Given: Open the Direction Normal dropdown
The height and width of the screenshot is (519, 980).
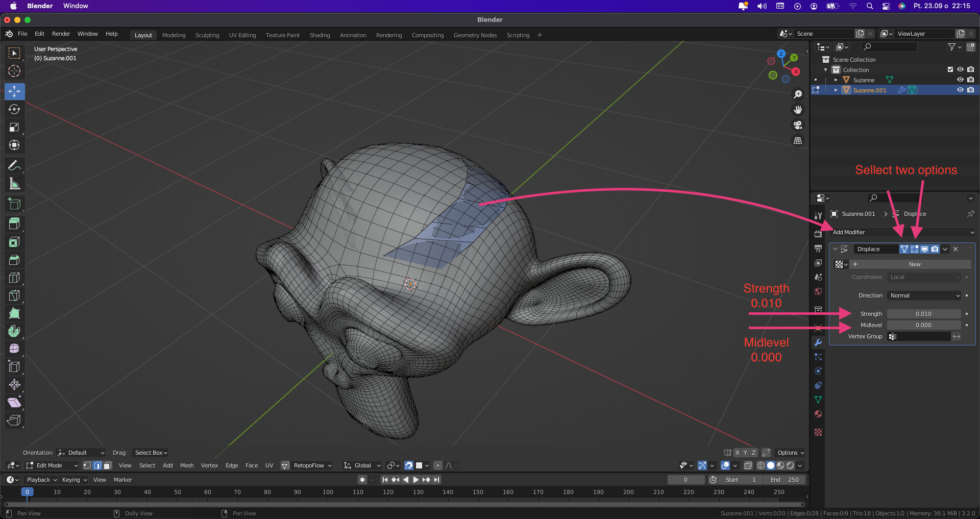Looking at the screenshot, I should 924,295.
